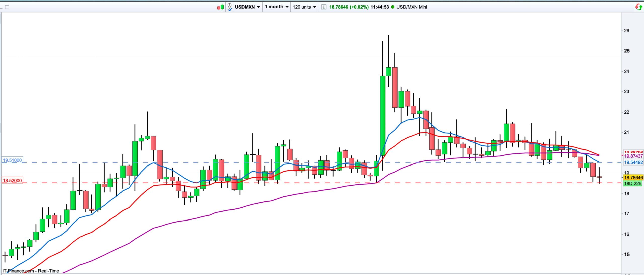Click the small square window icon top-left
The height and width of the screenshot is (275, 644).
(x=7, y=7)
